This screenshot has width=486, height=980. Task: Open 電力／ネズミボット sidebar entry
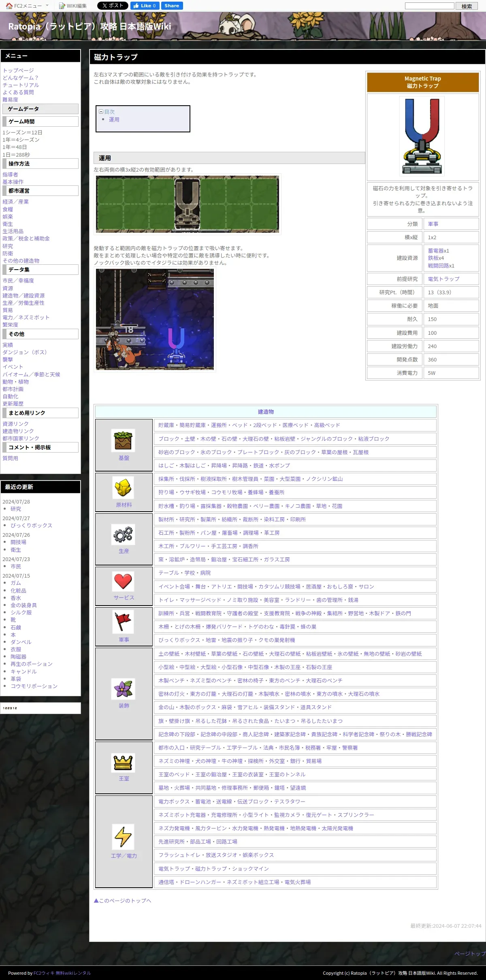[26, 317]
